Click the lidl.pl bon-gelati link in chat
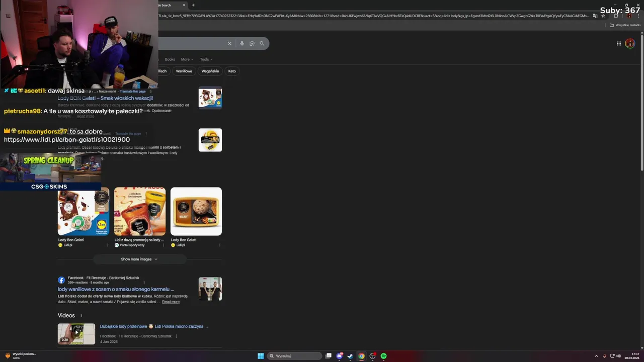This screenshot has width=644, height=362. (x=67, y=139)
